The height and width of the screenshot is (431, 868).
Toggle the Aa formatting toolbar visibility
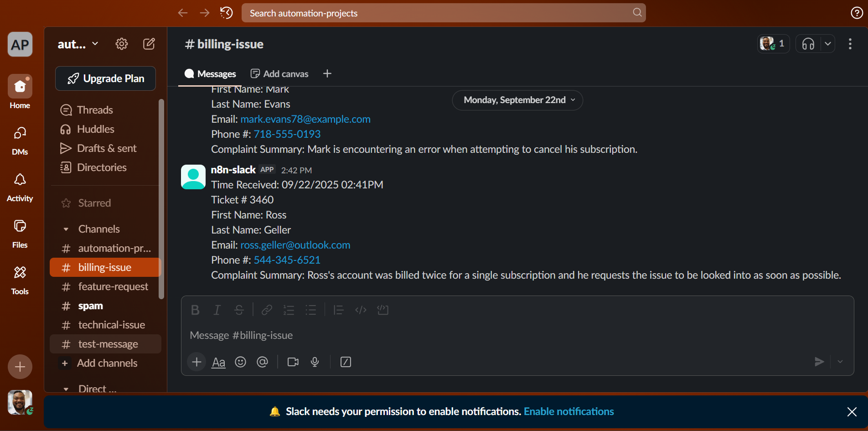click(x=219, y=362)
